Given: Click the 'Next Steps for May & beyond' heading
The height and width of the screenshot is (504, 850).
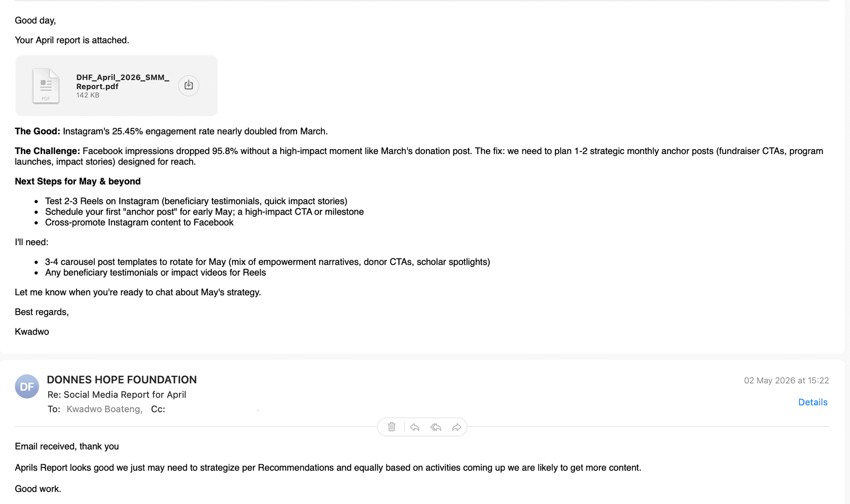Looking at the screenshot, I should click(77, 181).
